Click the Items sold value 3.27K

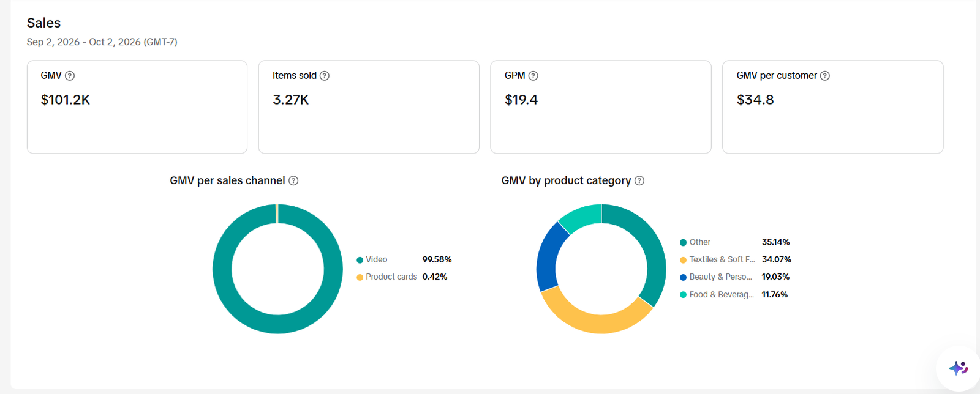point(291,100)
